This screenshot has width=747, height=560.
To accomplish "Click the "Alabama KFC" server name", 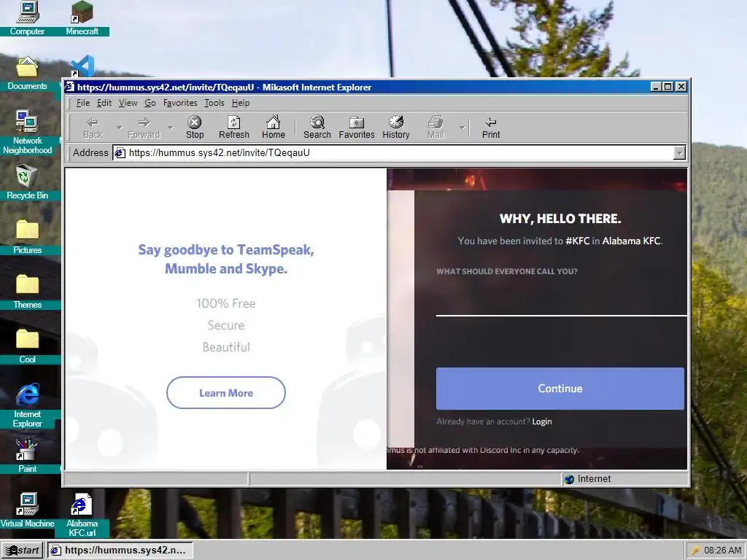I will (631, 241).
